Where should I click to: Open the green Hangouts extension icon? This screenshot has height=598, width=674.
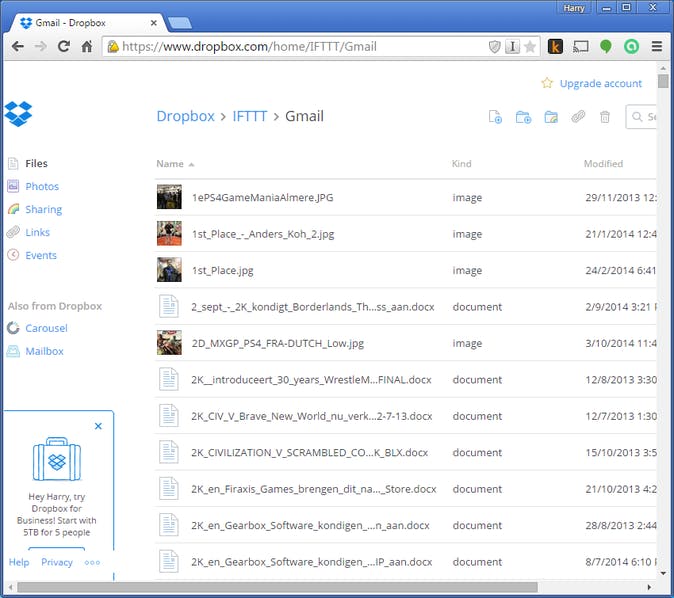(606, 46)
